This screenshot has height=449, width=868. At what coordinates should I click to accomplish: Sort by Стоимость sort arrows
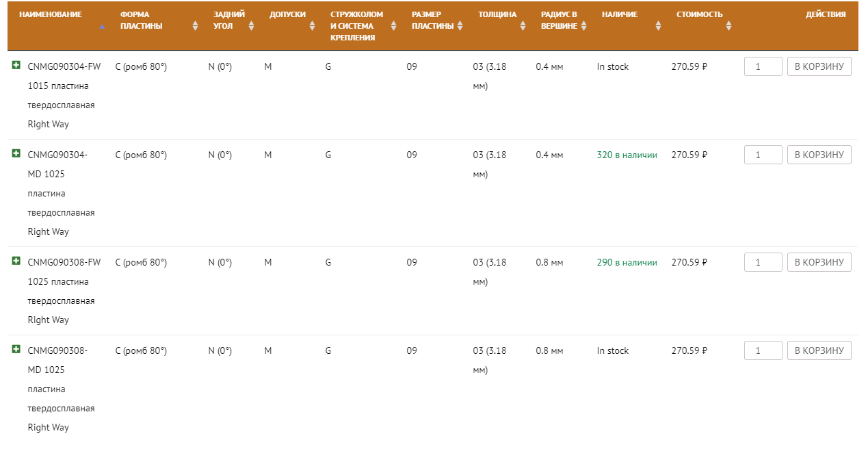(728, 26)
